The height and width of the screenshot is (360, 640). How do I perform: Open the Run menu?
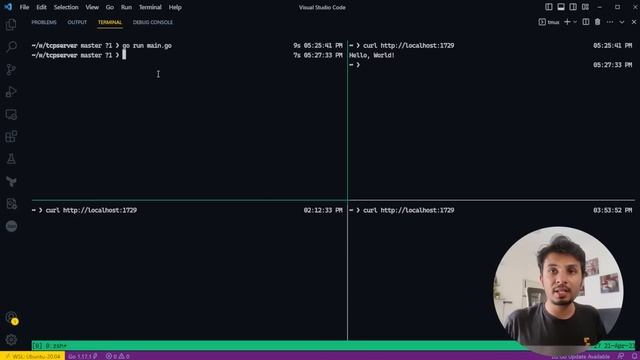(126, 7)
